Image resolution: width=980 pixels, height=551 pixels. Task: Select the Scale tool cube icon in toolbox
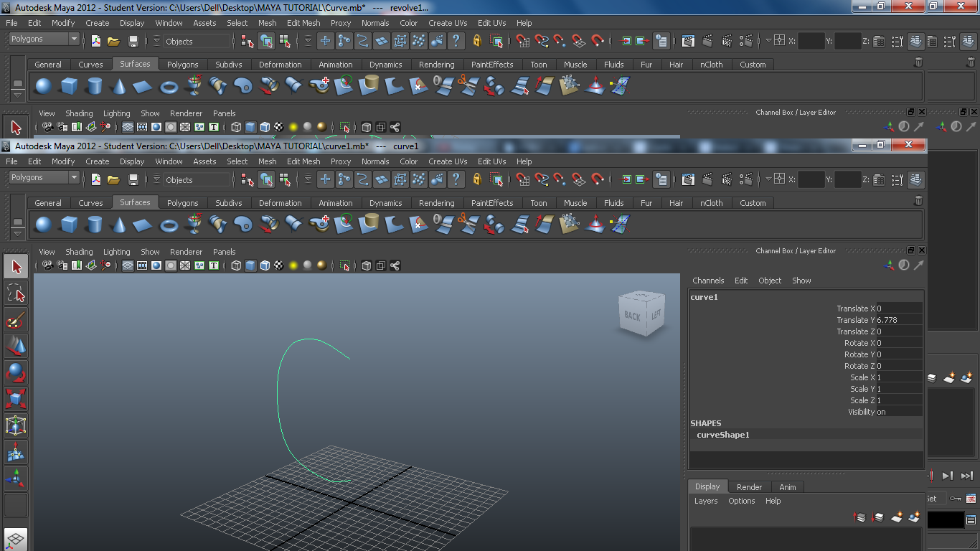pyautogui.click(x=16, y=398)
